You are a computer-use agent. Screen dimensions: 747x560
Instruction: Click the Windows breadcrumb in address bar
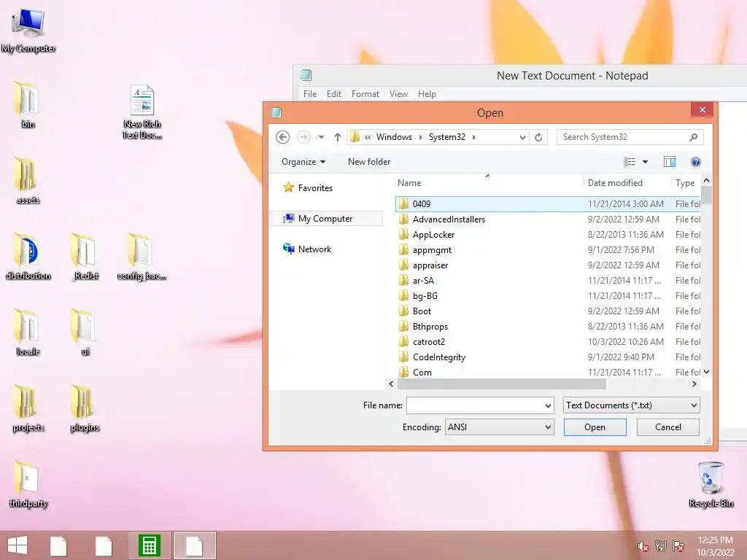click(394, 137)
